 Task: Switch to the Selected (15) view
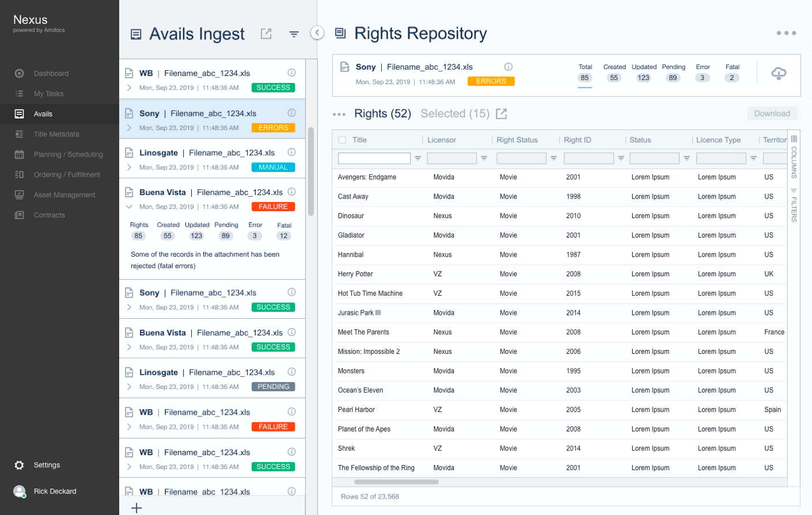pyautogui.click(x=454, y=114)
